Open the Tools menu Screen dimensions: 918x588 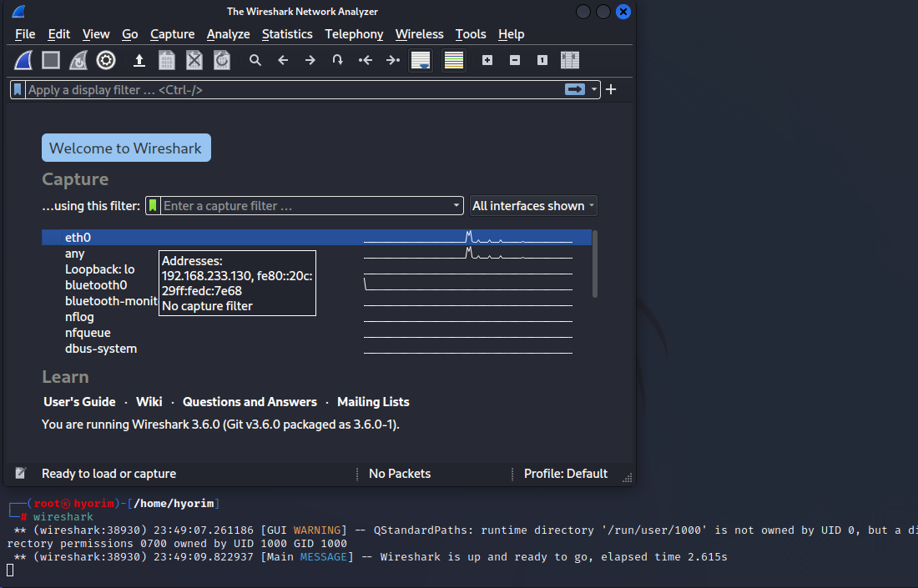coord(471,34)
